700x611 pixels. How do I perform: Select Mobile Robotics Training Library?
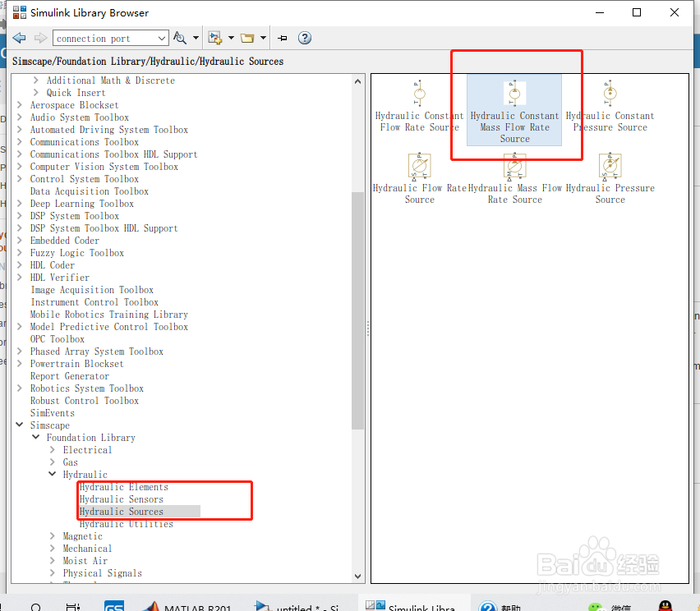pyautogui.click(x=109, y=315)
